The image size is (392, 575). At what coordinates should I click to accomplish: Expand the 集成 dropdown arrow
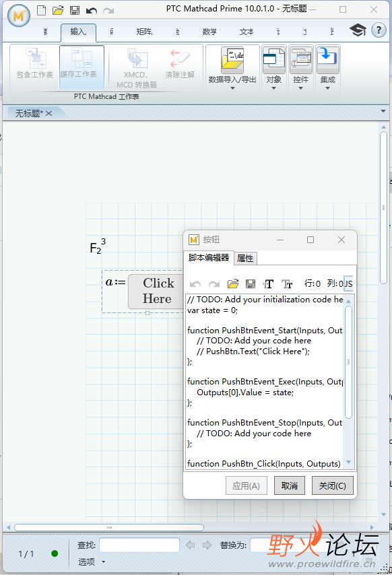327,88
